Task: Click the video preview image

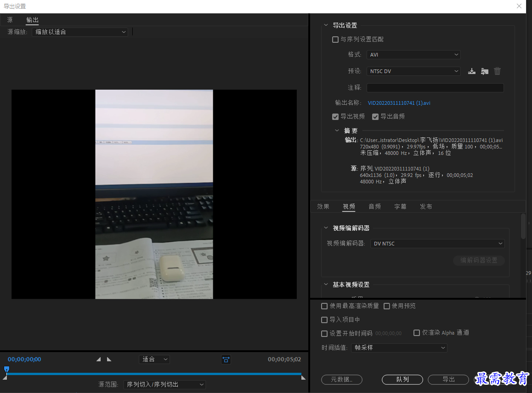Action: 154,194
